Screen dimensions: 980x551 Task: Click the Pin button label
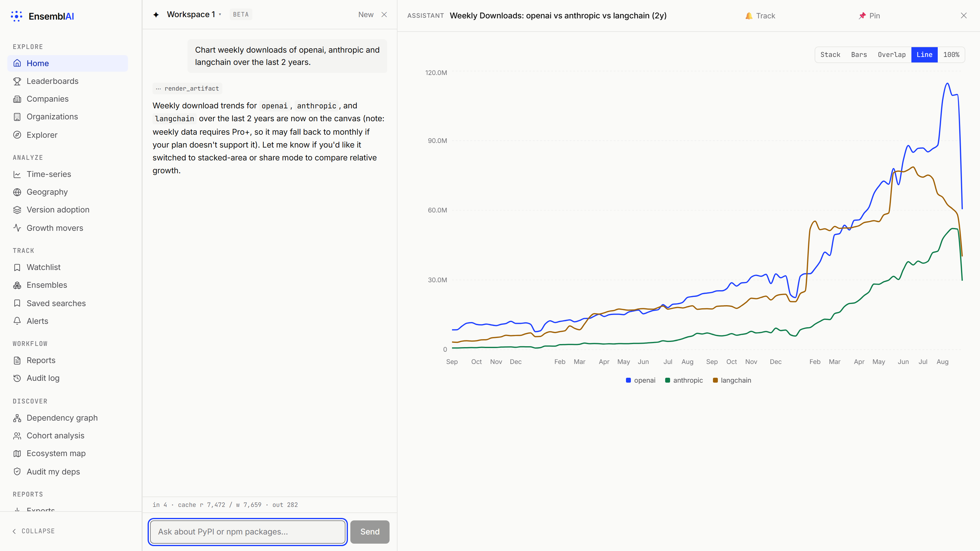[x=875, y=16]
